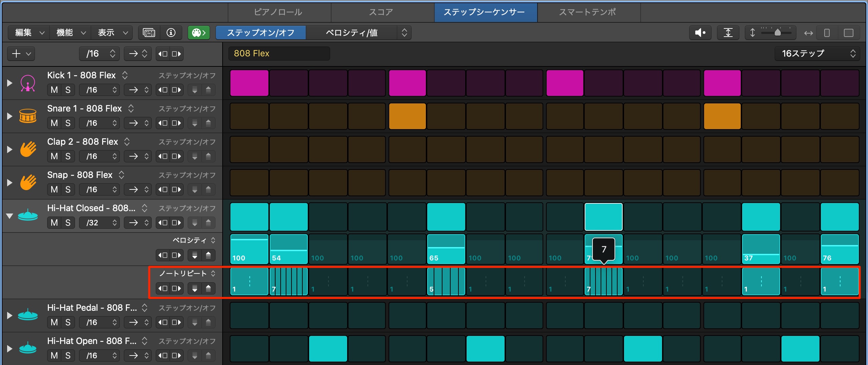The height and width of the screenshot is (365, 868).
Task: Mute the Hi-Hat Closed row
Action: click(x=54, y=223)
